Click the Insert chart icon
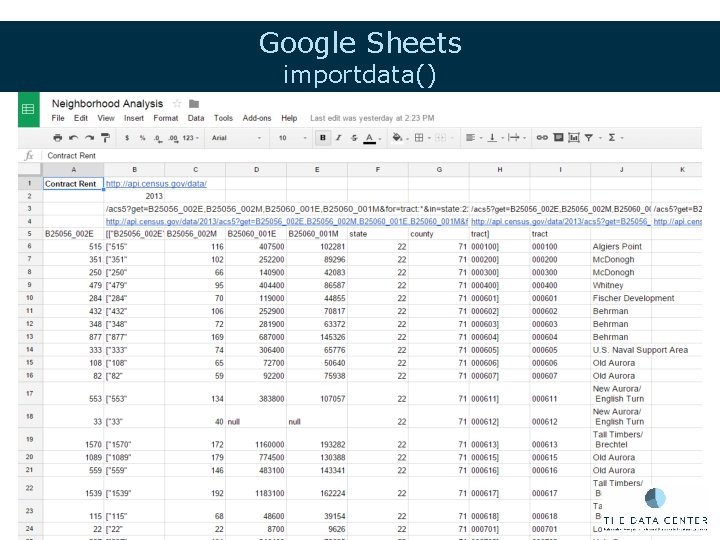The image size is (720, 540). [x=574, y=137]
